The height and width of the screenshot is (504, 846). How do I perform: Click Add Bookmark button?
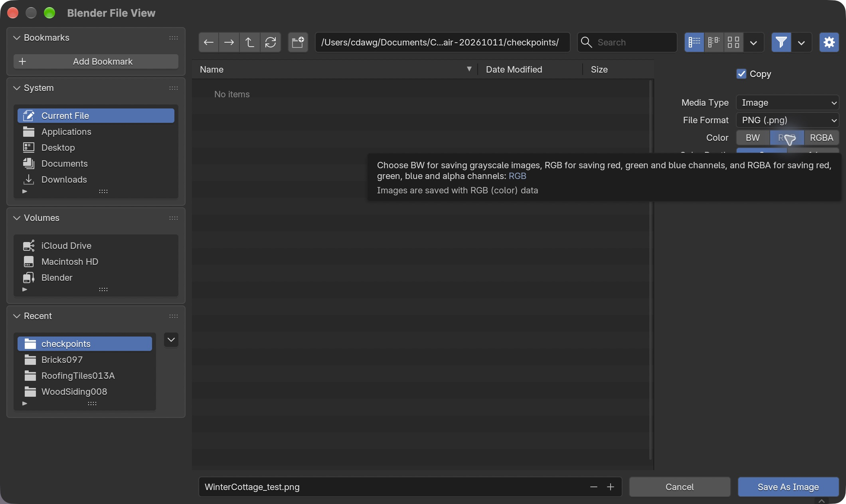tap(96, 61)
